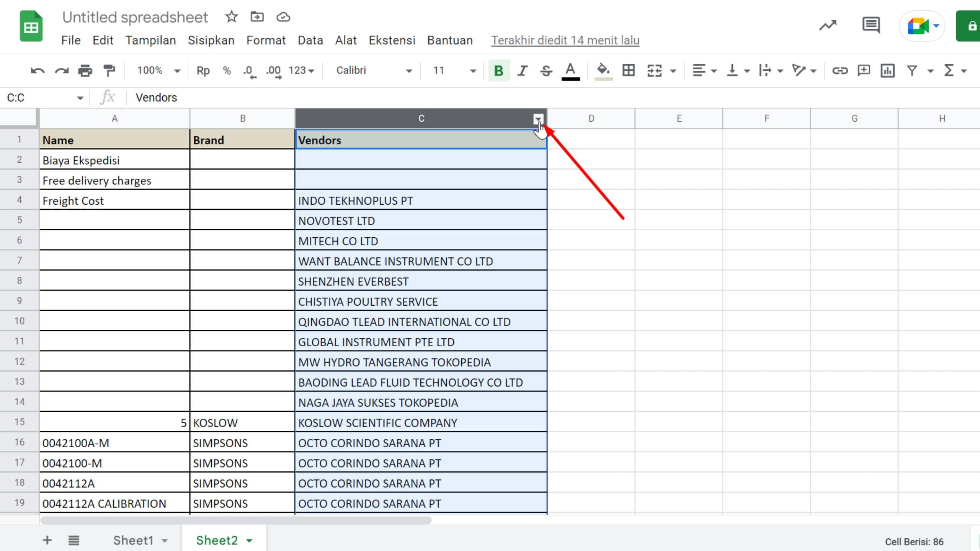Decrease decimal places button

click(250, 72)
